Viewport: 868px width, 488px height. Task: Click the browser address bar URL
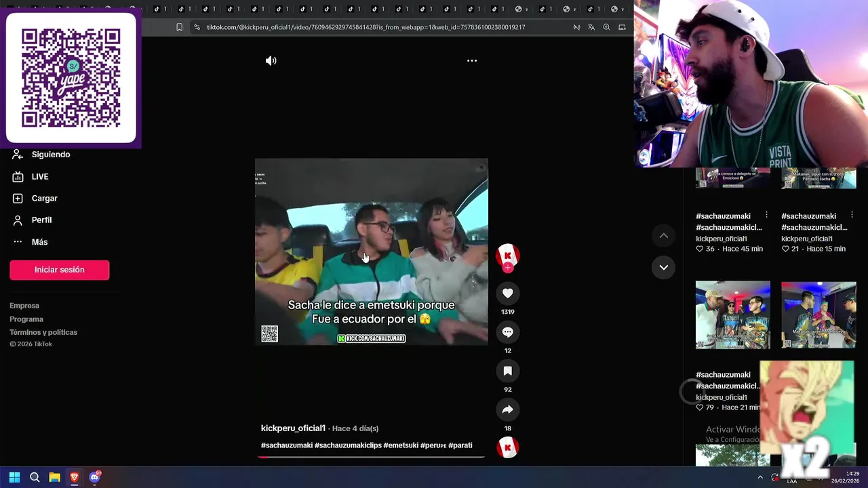[366, 27]
